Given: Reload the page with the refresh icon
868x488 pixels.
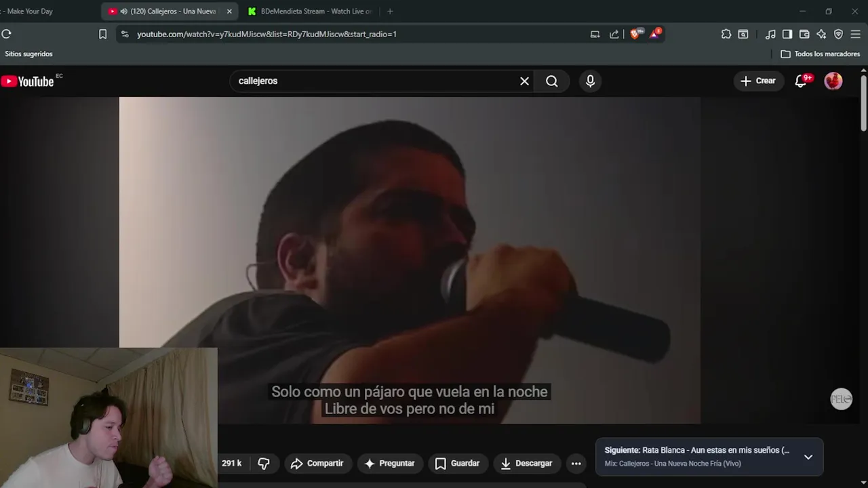Looking at the screenshot, I should coord(7,34).
